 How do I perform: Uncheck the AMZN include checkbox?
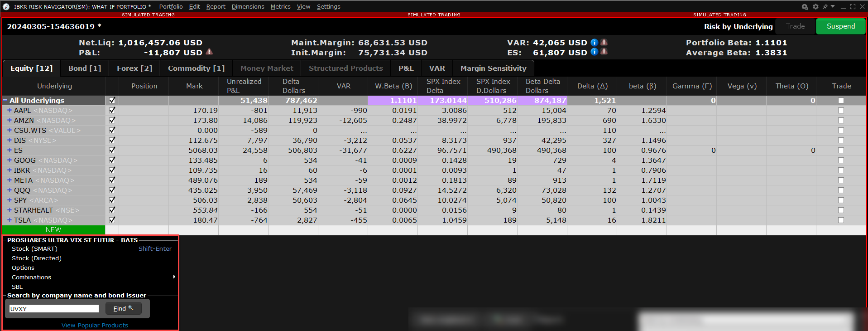coord(112,120)
